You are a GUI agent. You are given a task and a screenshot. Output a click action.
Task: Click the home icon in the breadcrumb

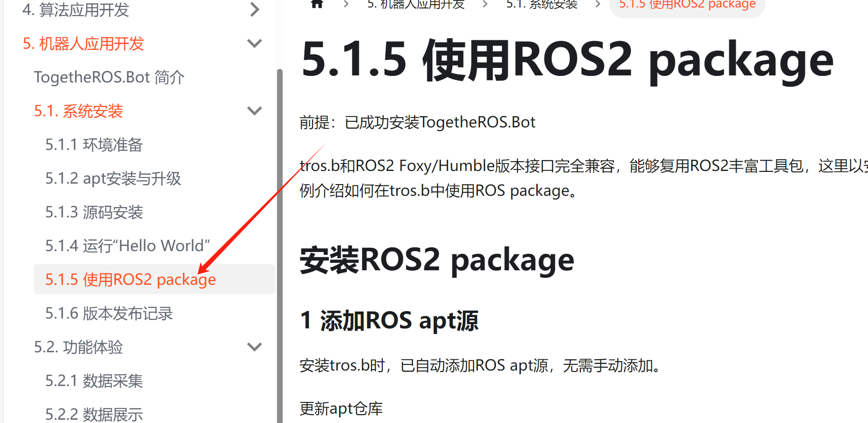(317, 4)
